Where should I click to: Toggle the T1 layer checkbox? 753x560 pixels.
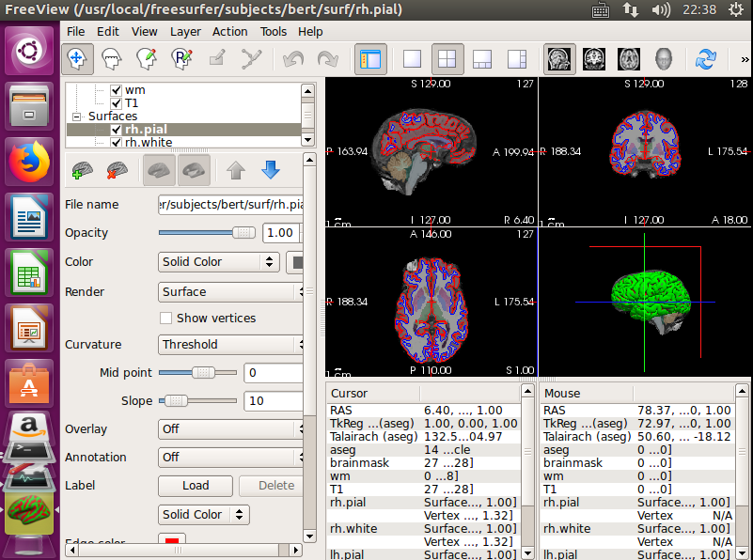[116, 103]
